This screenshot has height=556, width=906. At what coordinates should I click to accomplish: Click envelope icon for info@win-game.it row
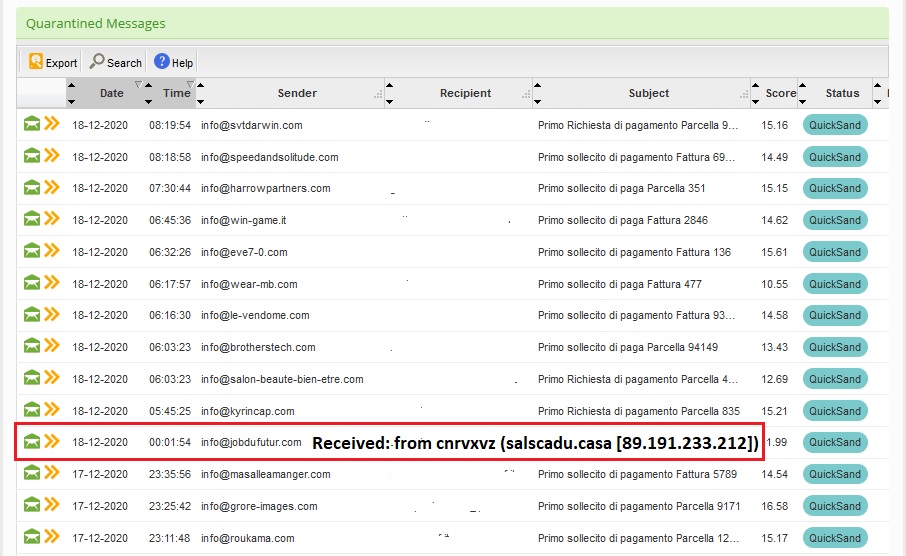tap(32, 219)
